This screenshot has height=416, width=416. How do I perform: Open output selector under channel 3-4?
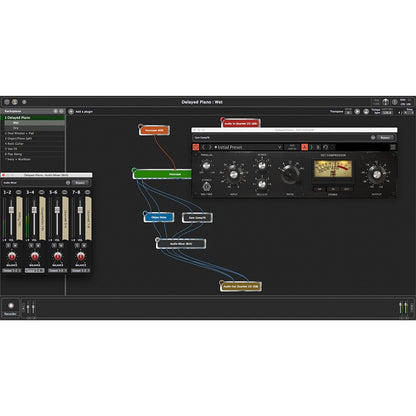coord(35,271)
